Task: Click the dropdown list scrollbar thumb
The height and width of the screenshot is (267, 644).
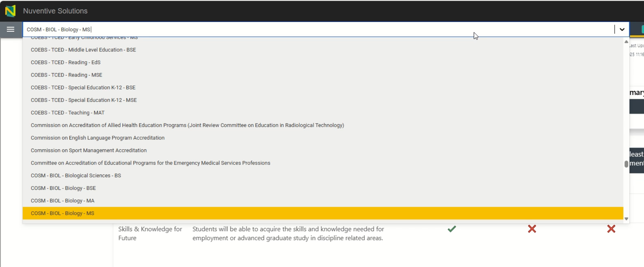Action: pos(626,164)
